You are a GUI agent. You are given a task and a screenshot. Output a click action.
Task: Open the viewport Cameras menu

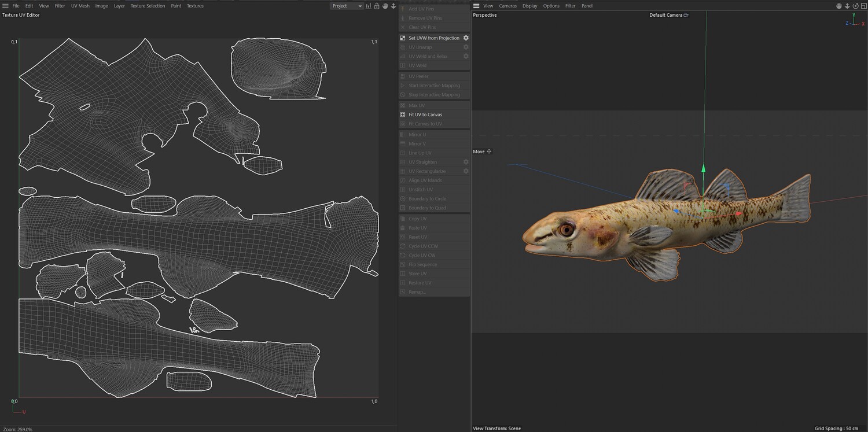pos(507,6)
